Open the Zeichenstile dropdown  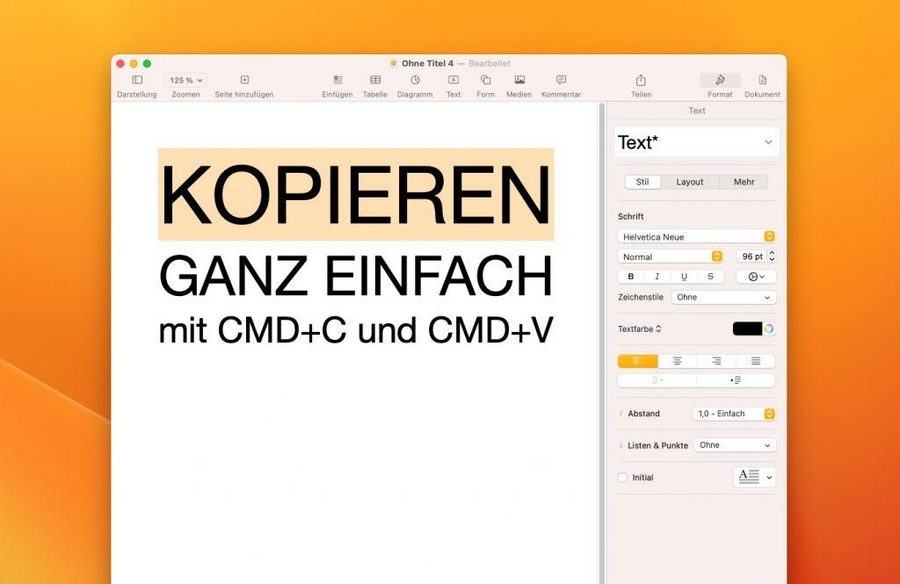723,298
